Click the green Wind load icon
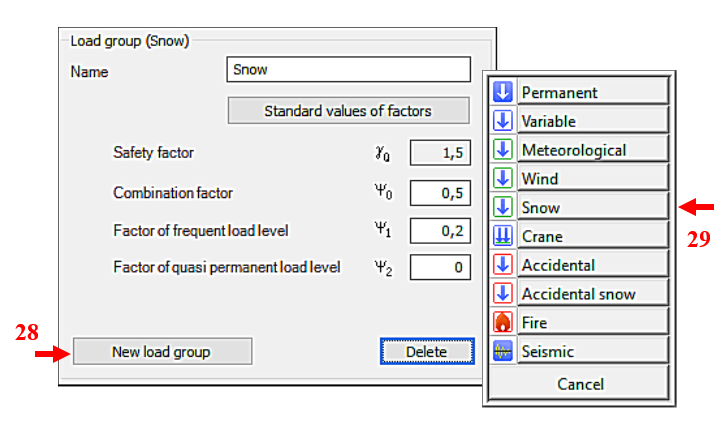 [x=503, y=178]
